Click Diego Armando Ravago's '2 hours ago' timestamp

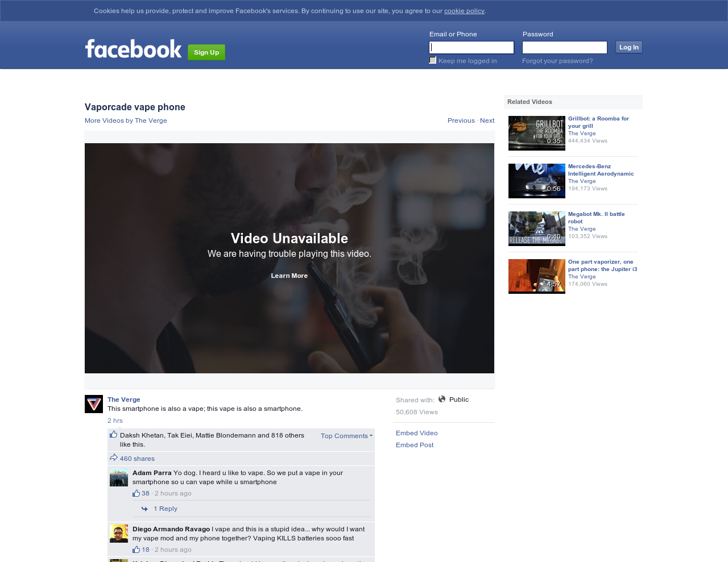pyautogui.click(x=173, y=549)
